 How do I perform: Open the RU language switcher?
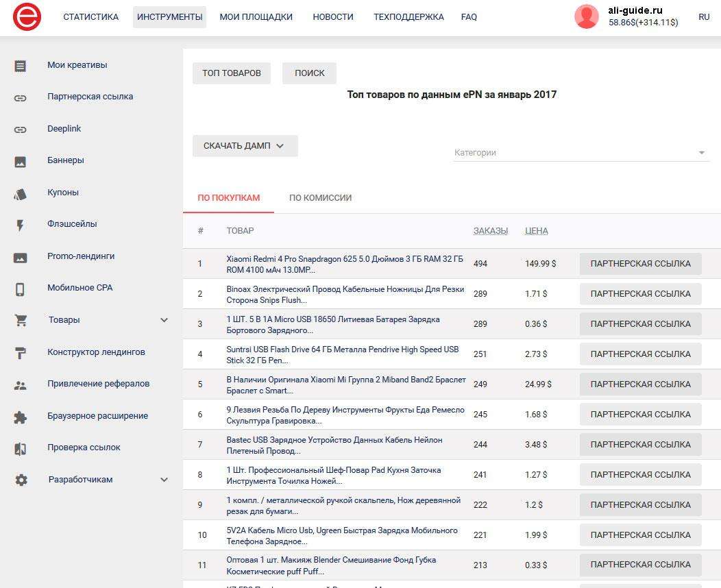(x=704, y=17)
